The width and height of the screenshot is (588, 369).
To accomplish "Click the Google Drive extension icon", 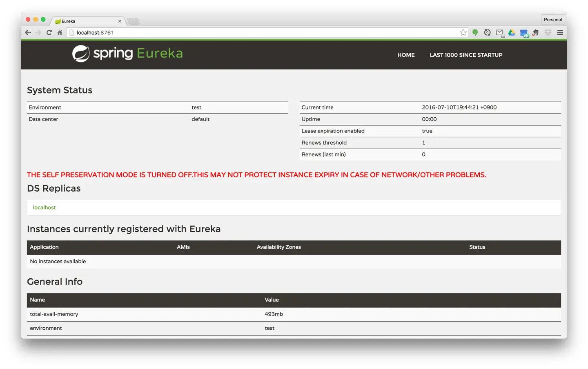I will [x=512, y=33].
